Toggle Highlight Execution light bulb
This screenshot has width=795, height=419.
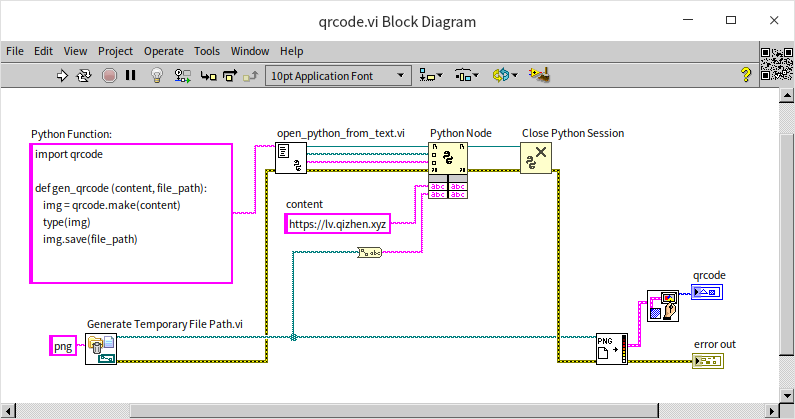coord(156,75)
